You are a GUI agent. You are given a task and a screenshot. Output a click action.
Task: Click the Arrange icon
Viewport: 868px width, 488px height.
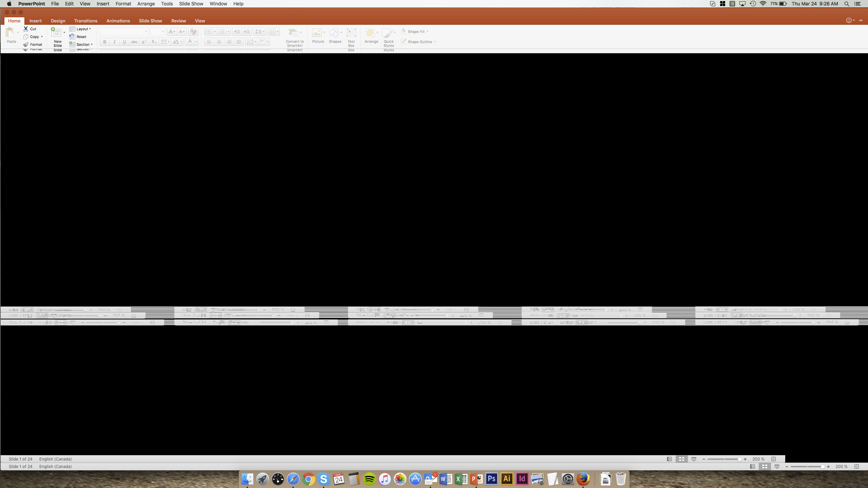click(x=370, y=33)
